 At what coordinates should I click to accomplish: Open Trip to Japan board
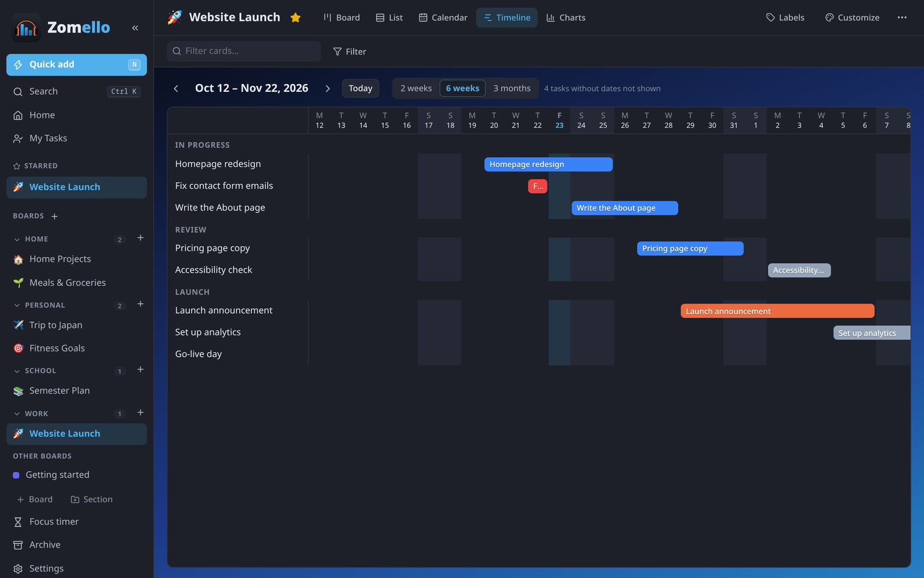pos(76,325)
